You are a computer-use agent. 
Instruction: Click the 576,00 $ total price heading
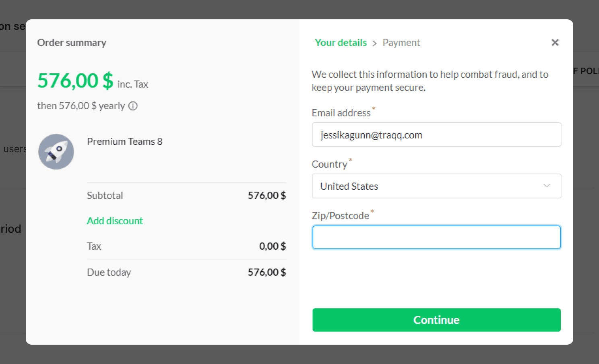[x=75, y=80]
